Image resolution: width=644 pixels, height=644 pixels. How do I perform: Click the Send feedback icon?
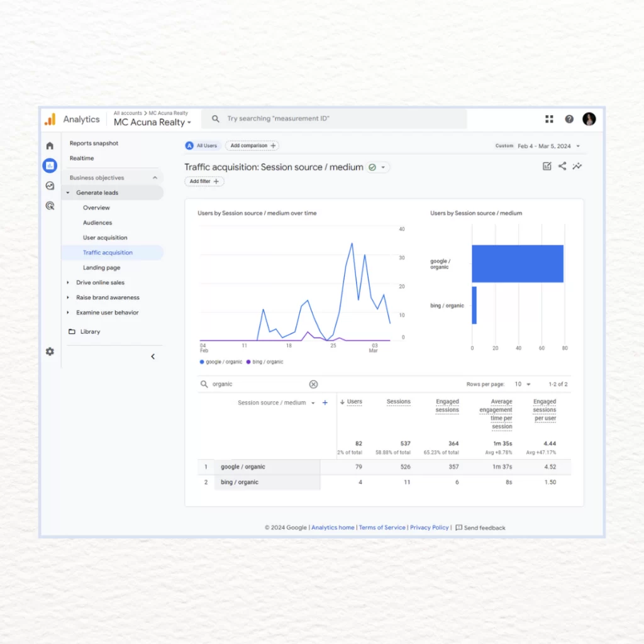coord(458,528)
